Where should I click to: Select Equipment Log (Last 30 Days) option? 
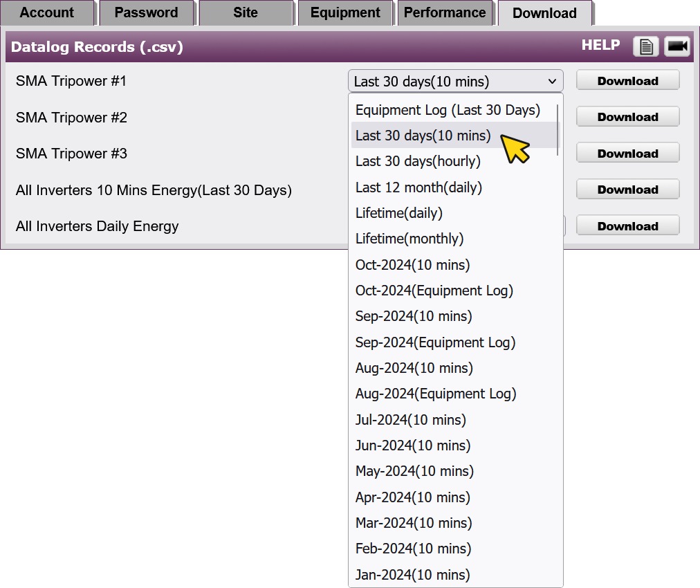click(x=448, y=110)
